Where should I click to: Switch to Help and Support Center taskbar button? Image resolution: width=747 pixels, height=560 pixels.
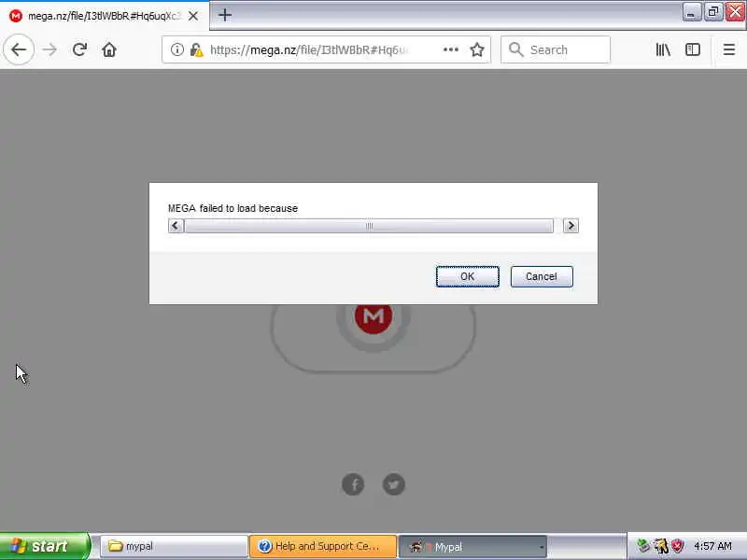pyautogui.click(x=323, y=546)
